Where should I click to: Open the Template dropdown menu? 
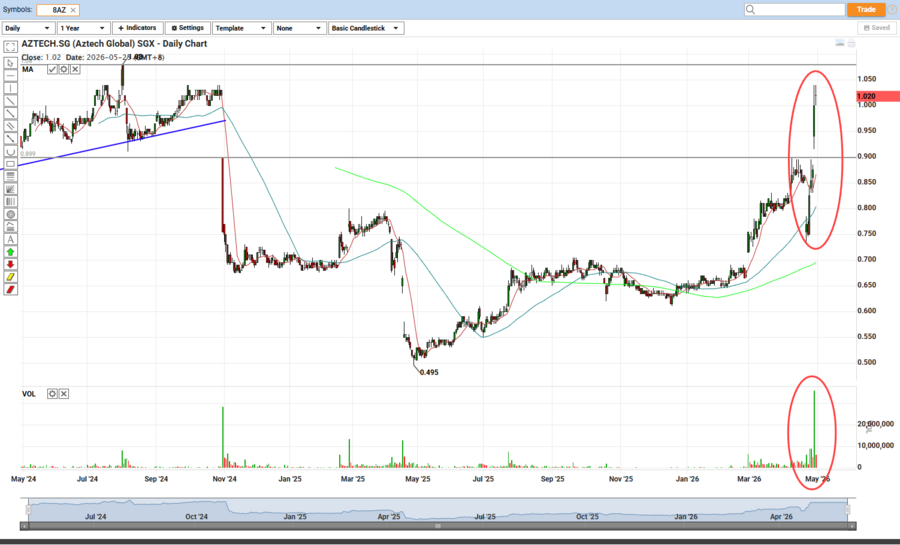click(241, 28)
